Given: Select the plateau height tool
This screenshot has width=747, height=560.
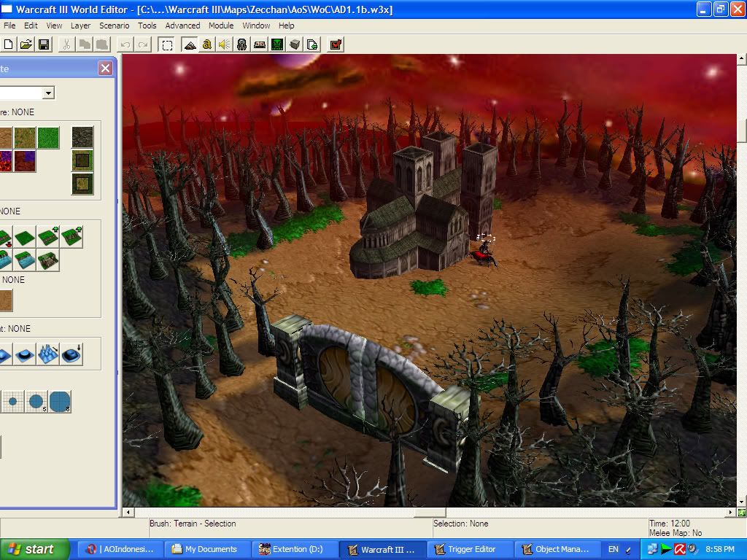Looking at the screenshot, I should coord(25,354).
